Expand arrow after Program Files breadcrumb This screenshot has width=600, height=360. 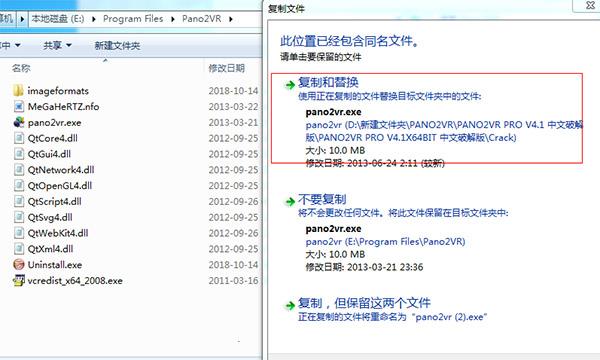click(x=173, y=19)
